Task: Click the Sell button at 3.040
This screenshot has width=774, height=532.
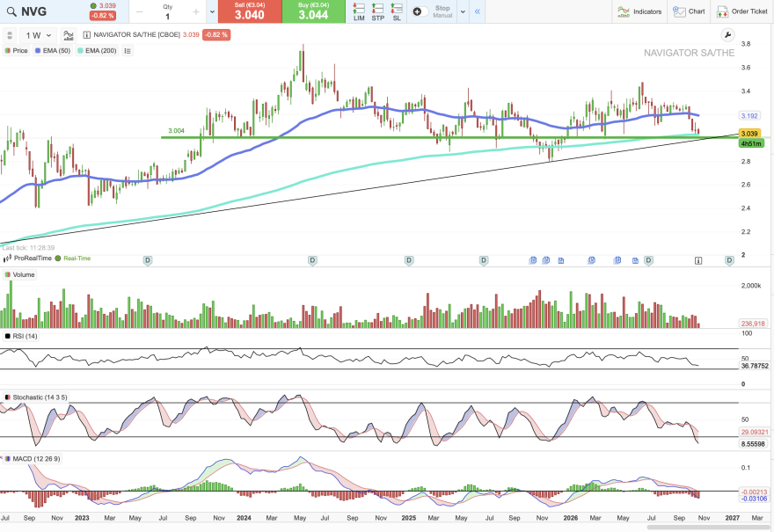Action: point(250,11)
